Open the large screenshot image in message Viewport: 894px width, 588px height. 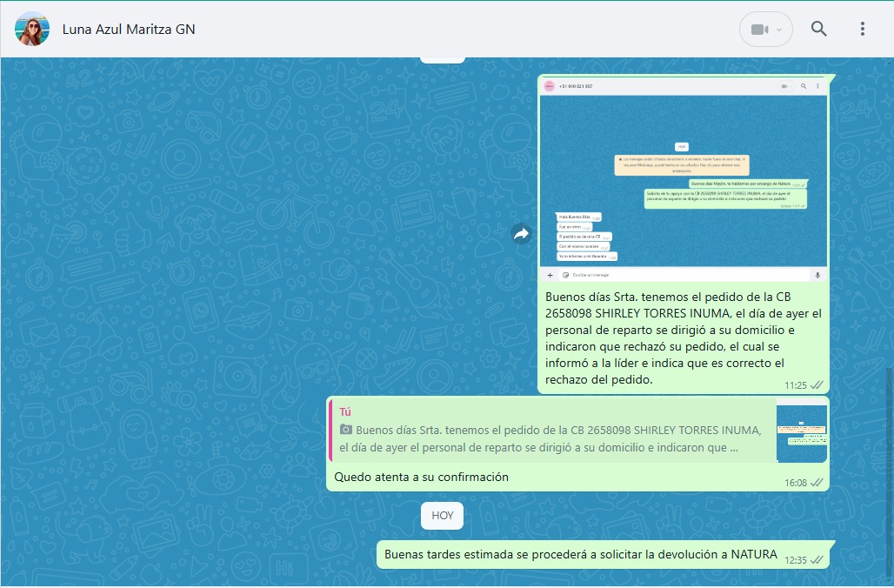[x=683, y=181]
